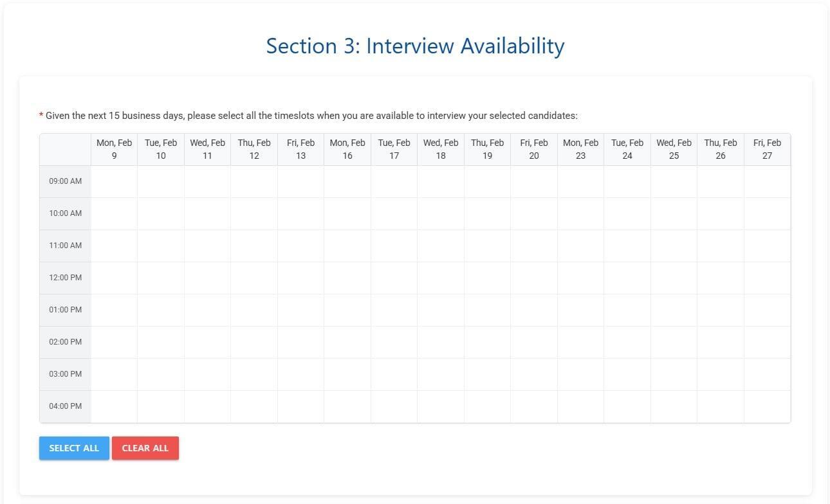Select 10:00 AM slot on Fri, Feb 20

[534, 213]
